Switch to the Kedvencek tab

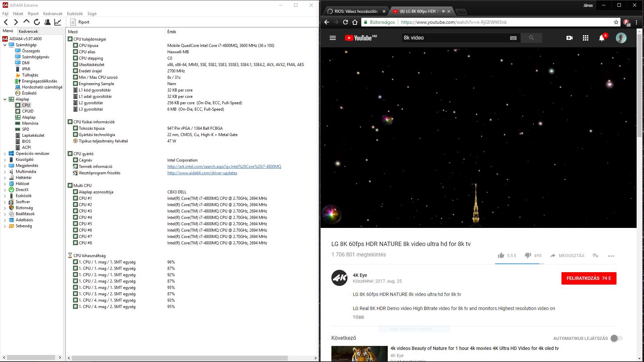pos(28,31)
